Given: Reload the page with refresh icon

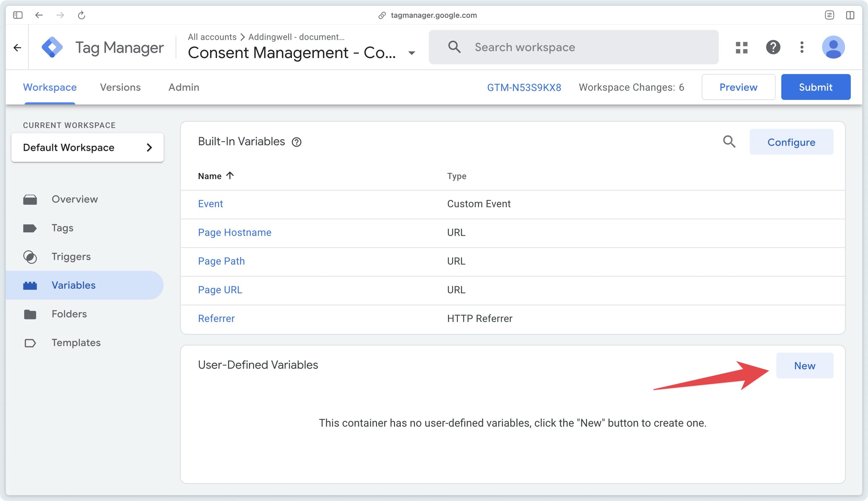Looking at the screenshot, I should 81,15.
